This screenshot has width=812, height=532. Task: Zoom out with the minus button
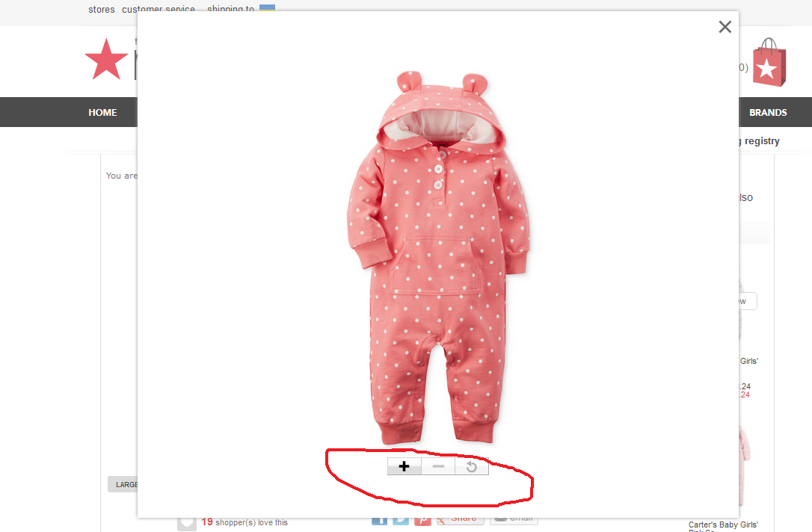coord(438,466)
